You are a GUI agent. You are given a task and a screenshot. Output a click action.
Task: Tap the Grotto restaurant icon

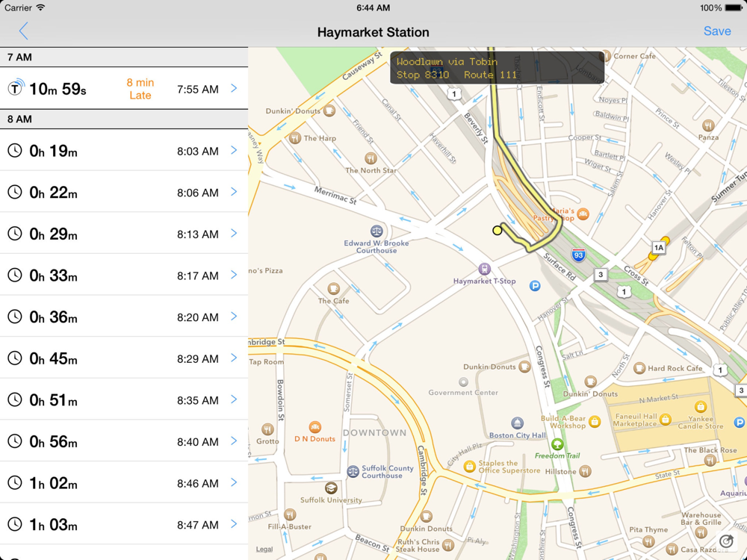pos(267,429)
